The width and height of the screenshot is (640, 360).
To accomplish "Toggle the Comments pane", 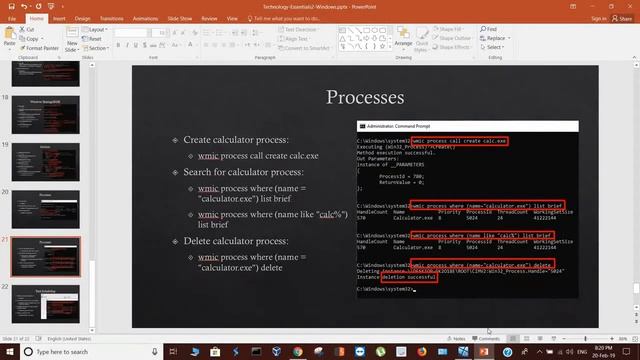I will pos(486,339).
